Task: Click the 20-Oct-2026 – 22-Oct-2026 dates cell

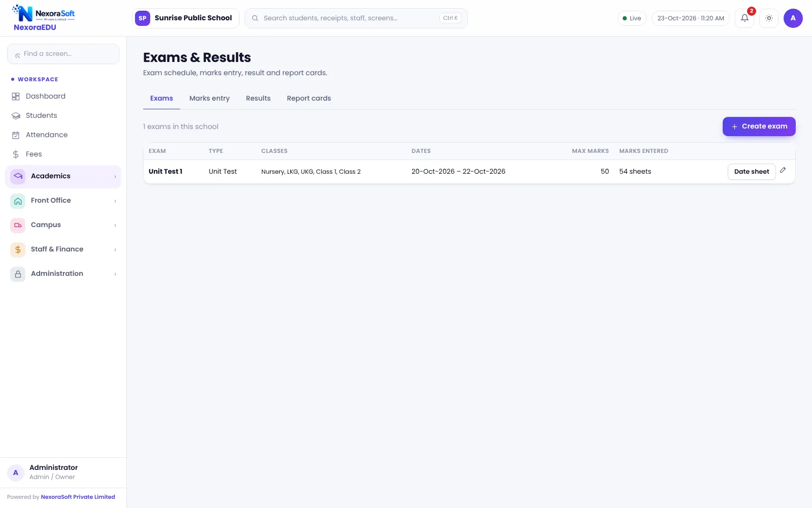Action: 458,172
